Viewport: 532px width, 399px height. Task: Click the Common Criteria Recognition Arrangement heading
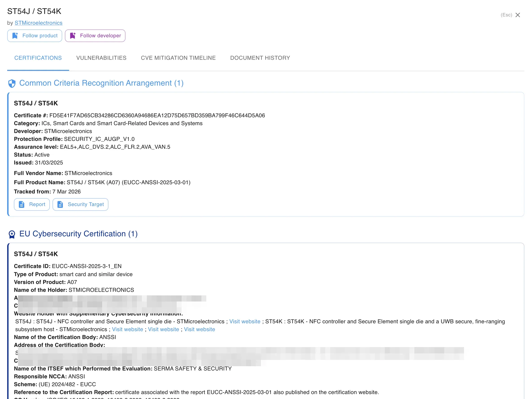101,83
